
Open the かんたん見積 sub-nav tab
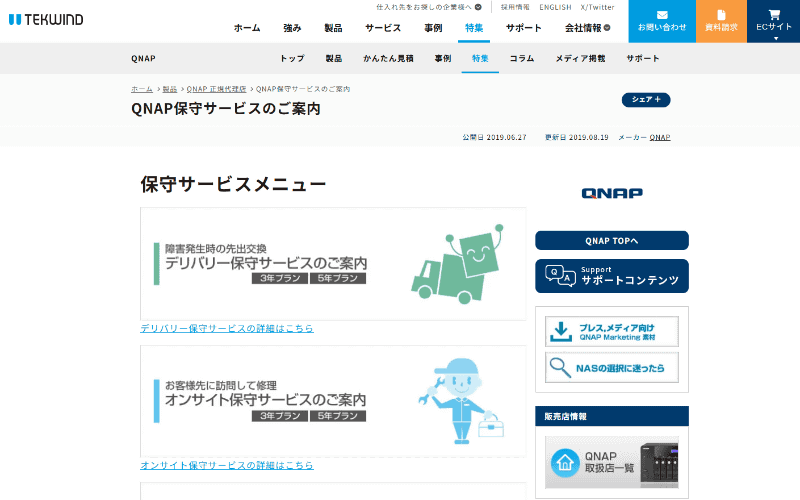(x=388, y=59)
